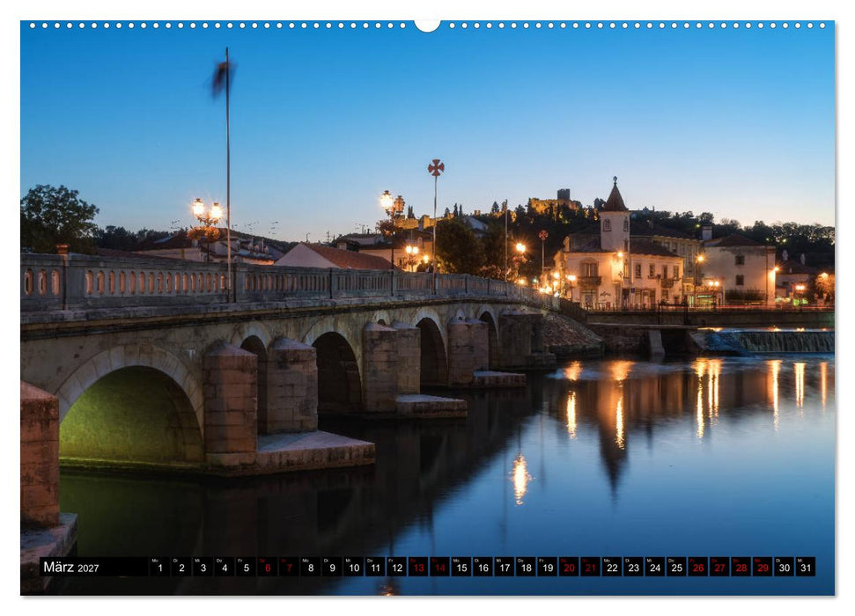This screenshot has width=855, height=616.
Task: Select date 2 (Di) in the calendar strip
Action: point(181,567)
